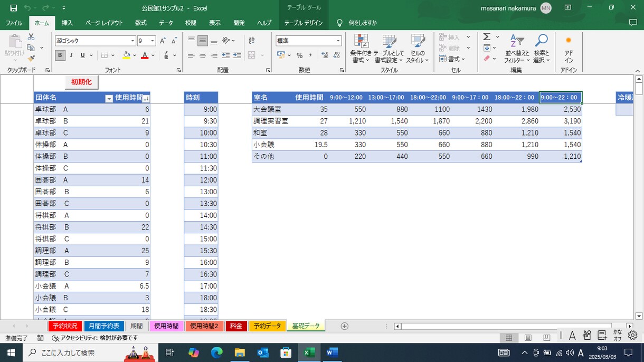Click the vertical scrollbar down arrow

tap(639, 316)
